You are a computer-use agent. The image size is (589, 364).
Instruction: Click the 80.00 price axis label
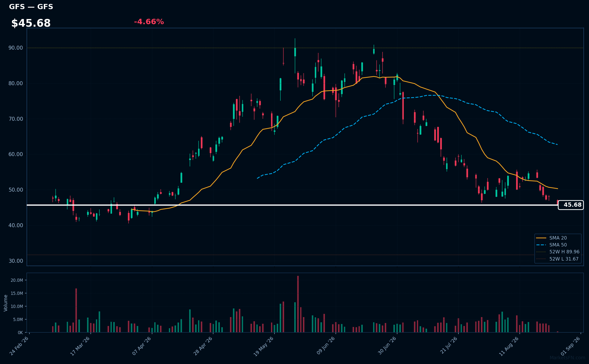(x=16, y=83)
